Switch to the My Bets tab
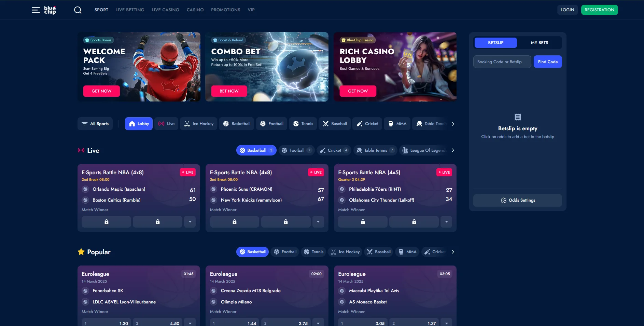The image size is (644, 326). point(539,43)
